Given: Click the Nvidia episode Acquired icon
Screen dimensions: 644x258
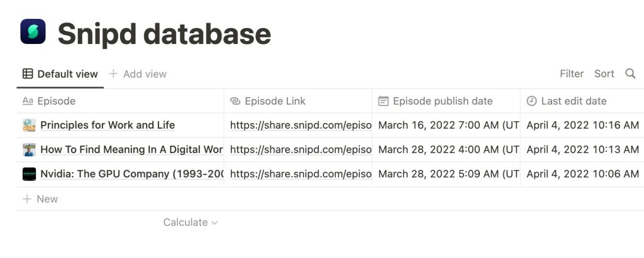Looking at the screenshot, I should (x=29, y=174).
